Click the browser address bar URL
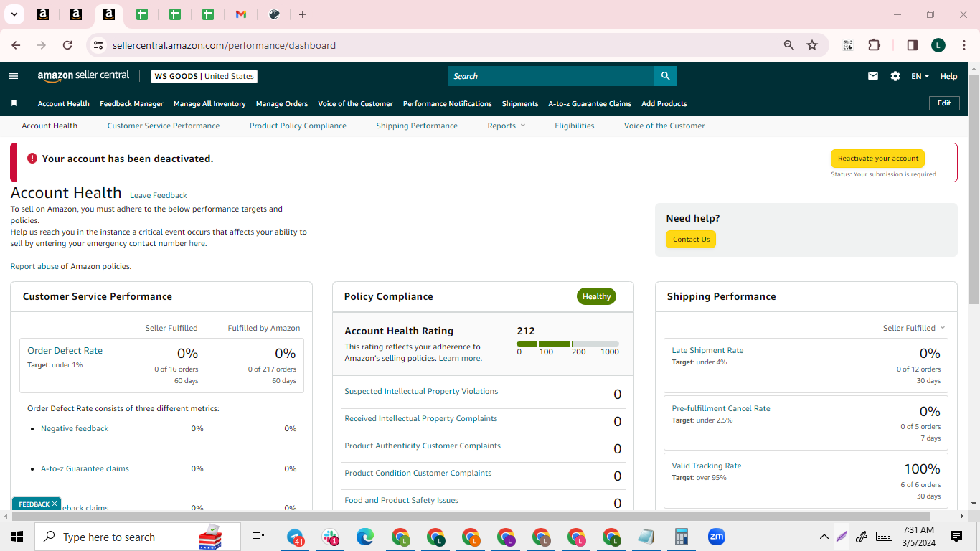This screenshot has height=551, width=980. point(224,45)
